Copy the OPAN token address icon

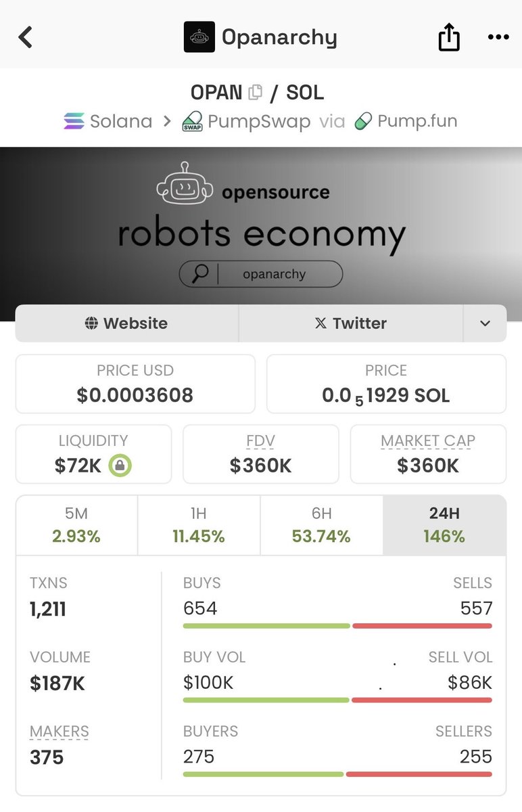255,92
